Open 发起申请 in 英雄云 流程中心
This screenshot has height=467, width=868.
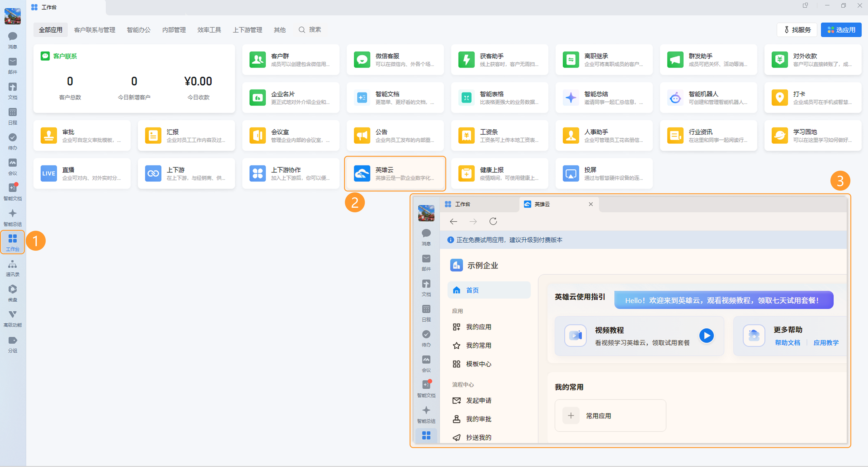coord(472,401)
